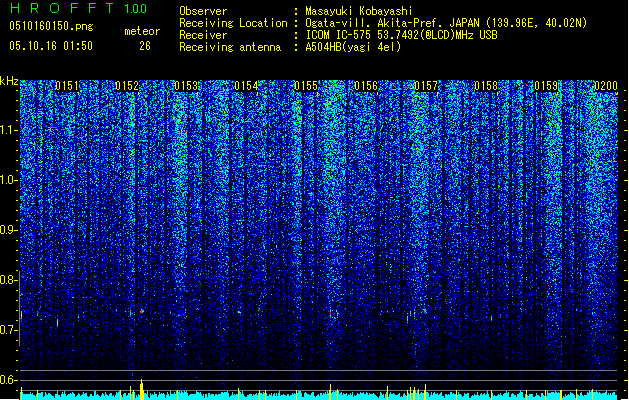Click the observer name Masayuki Kobayashi
The image size is (629, 400).
tap(359, 11)
